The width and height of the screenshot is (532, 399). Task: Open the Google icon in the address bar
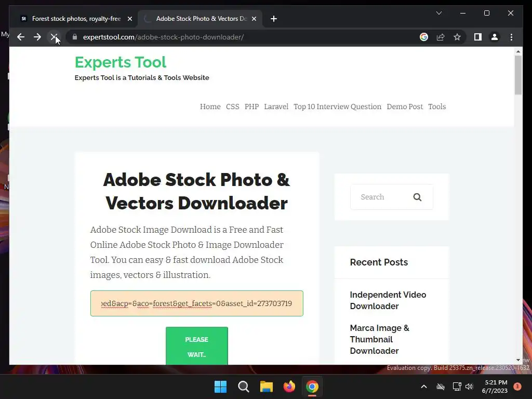coord(424,37)
